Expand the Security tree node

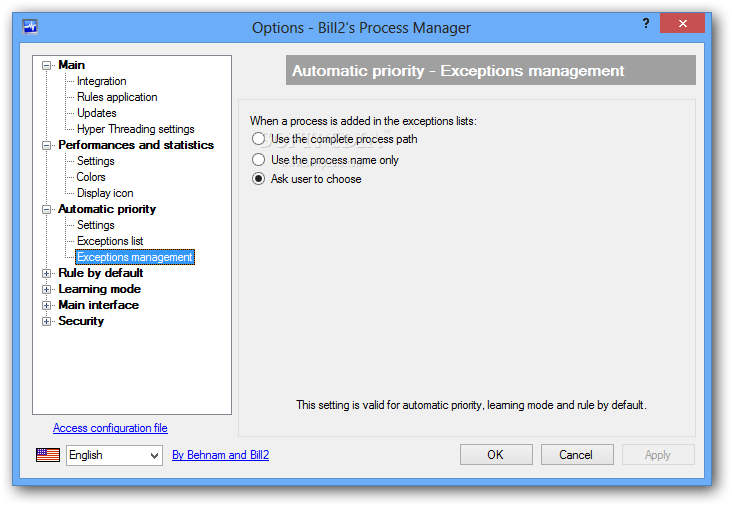coord(46,321)
